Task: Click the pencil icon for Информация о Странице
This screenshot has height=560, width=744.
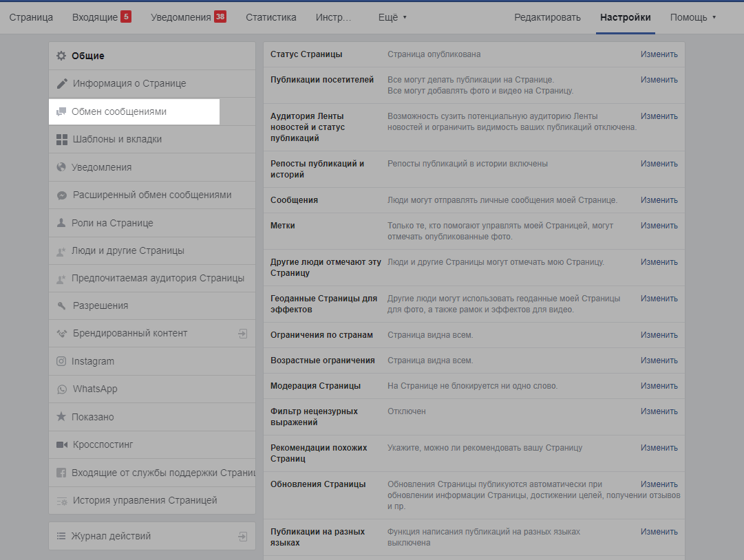Action: (x=61, y=84)
